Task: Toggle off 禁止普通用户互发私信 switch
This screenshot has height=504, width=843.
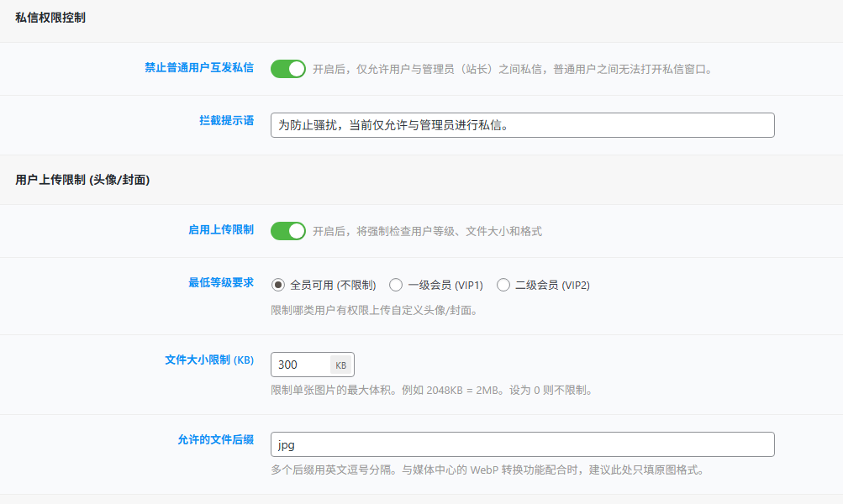Action: pyautogui.click(x=287, y=69)
